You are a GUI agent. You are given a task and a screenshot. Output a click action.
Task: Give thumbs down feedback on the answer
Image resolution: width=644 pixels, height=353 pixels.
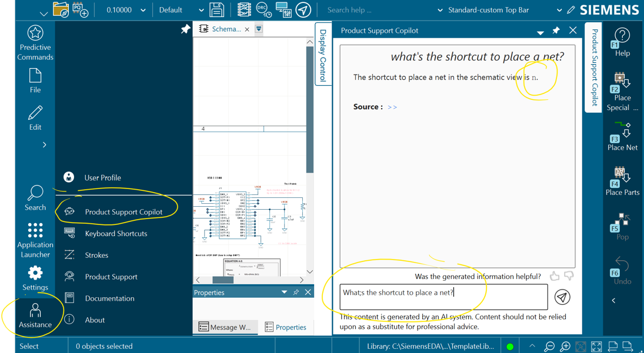[x=569, y=276]
